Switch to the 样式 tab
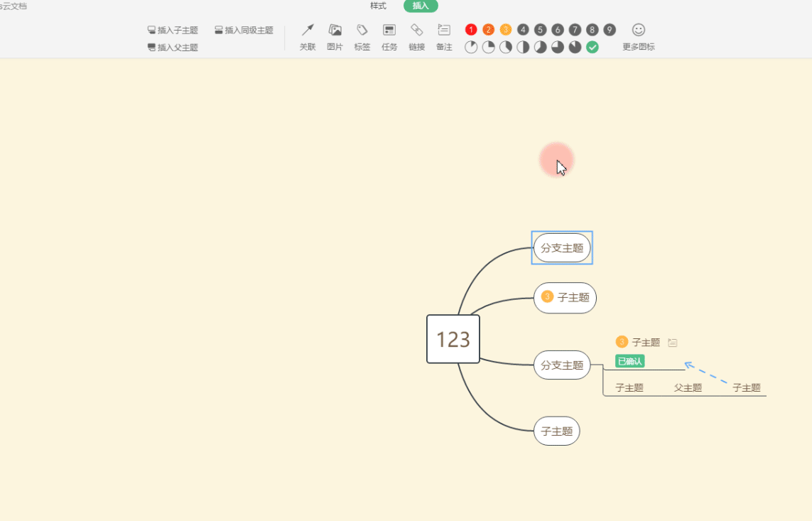The image size is (812, 521). (x=377, y=6)
